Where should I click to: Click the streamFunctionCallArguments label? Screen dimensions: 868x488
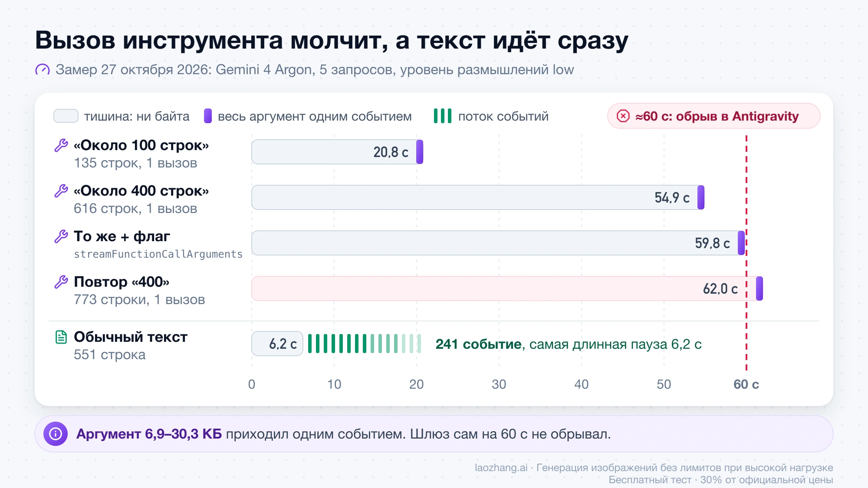coord(158,254)
